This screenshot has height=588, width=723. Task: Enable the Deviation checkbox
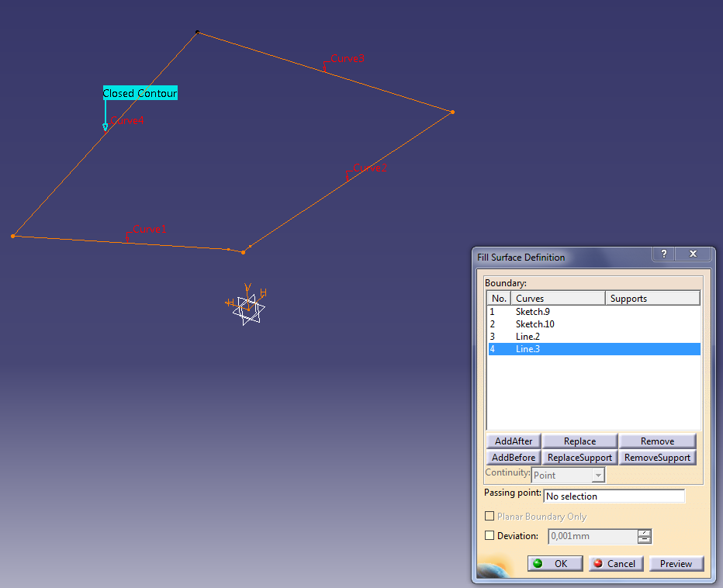coord(489,535)
